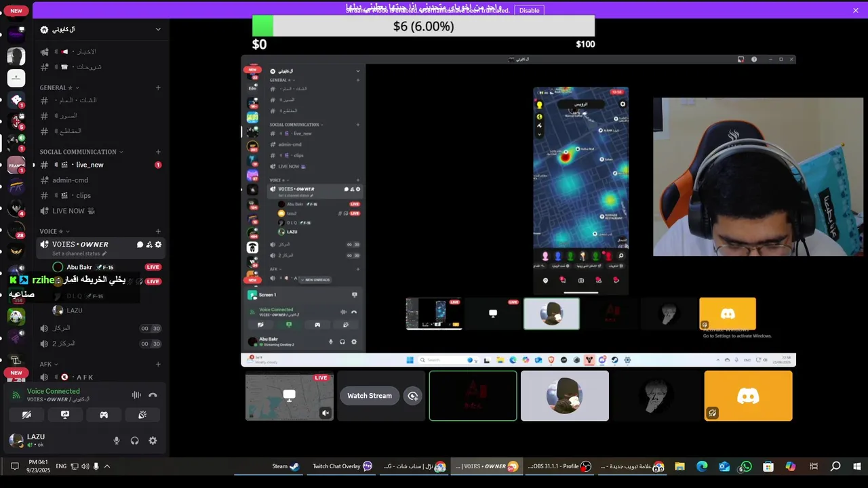
Task: Add a channel to GENERAL category
Action: (158, 87)
